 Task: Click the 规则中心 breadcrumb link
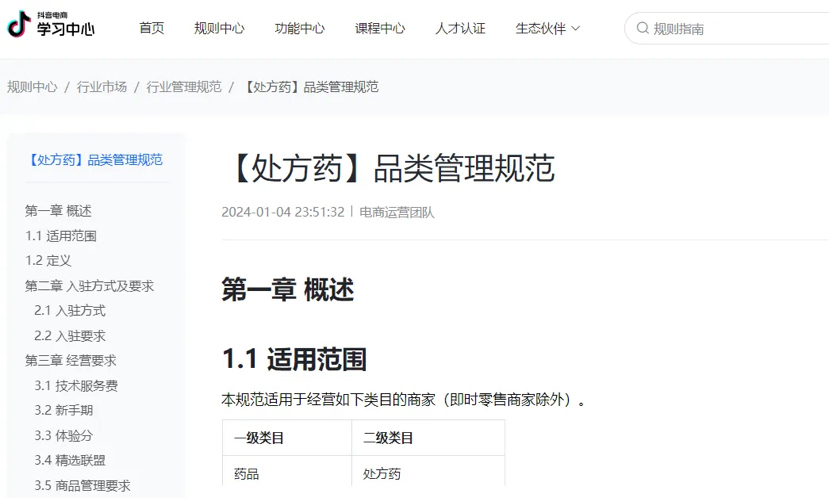click(x=32, y=87)
